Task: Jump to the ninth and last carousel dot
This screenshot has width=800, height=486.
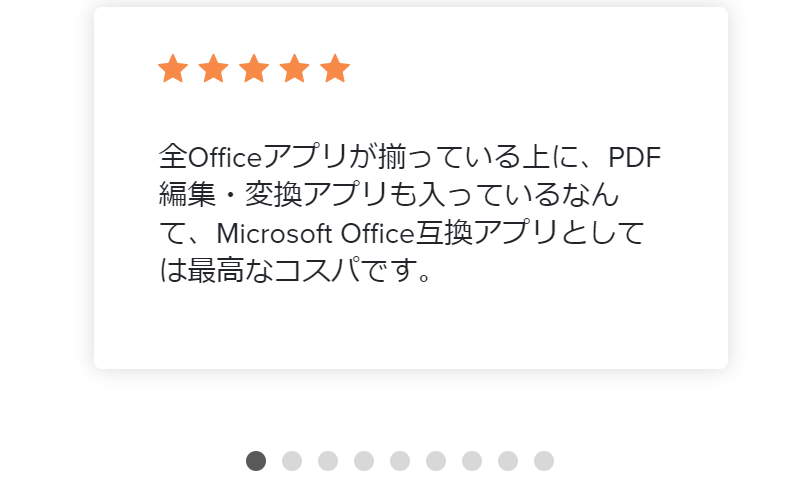Action: (544, 460)
